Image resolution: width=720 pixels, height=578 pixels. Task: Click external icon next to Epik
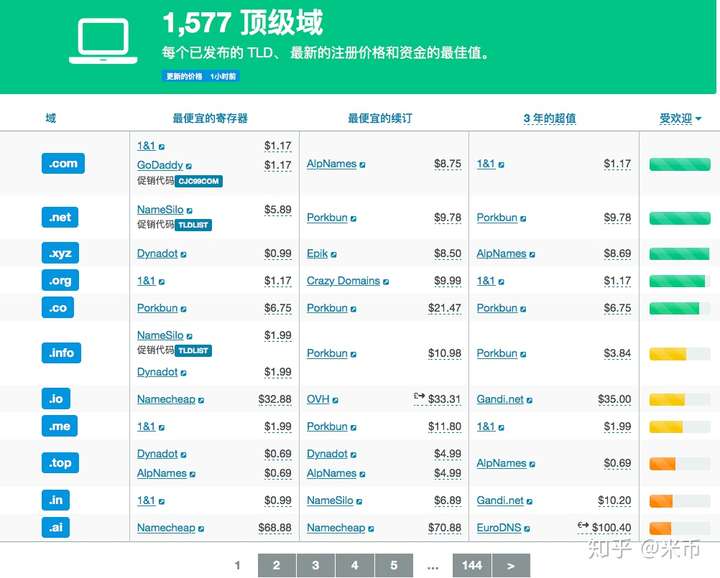(334, 254)
